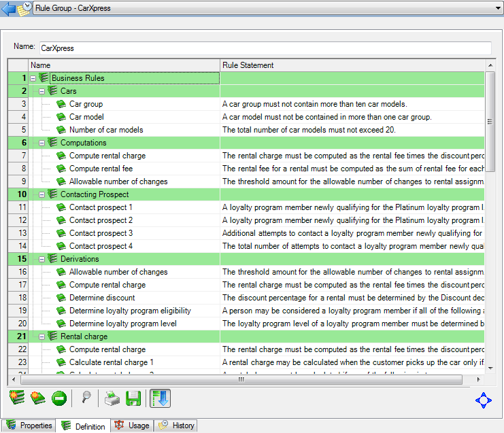Click the add rule icon in toolbar
This screenshot has width=504, height=433.
coord(37,398)
